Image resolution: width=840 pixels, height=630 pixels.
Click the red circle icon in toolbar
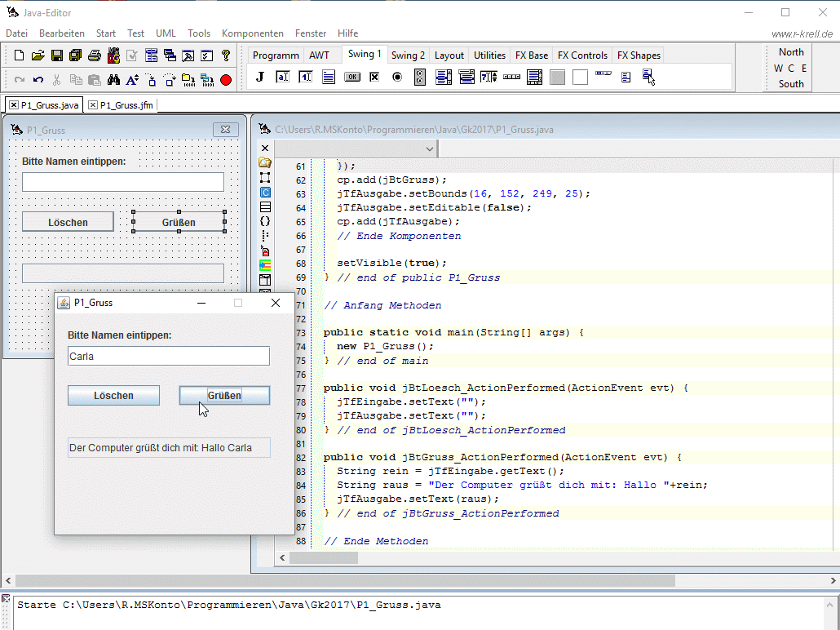[226, 80]
